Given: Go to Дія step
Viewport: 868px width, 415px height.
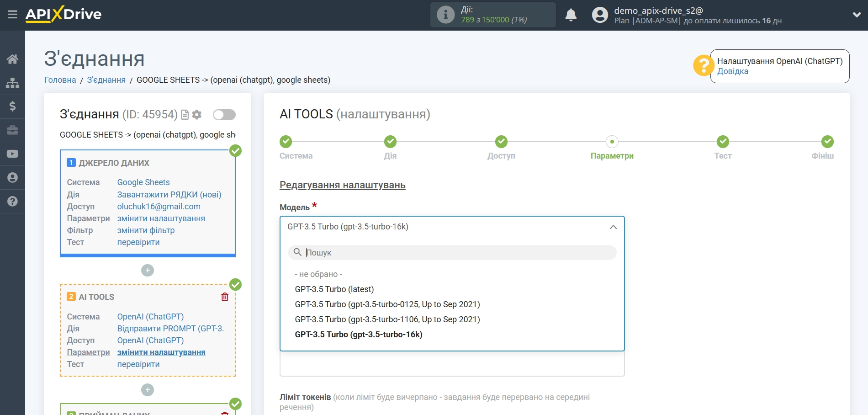Looking at the screenshot, I should [x=390, y=142].
